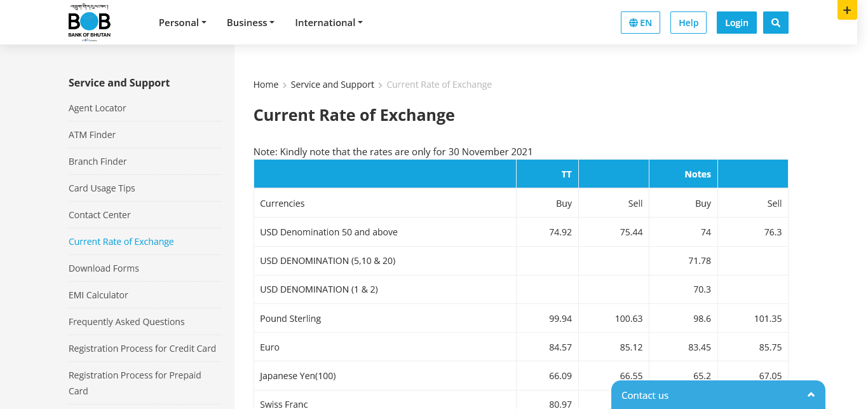View Frequently Asked Questions
The width and height of the screenshot is (868, 409).
pos(126,322)
